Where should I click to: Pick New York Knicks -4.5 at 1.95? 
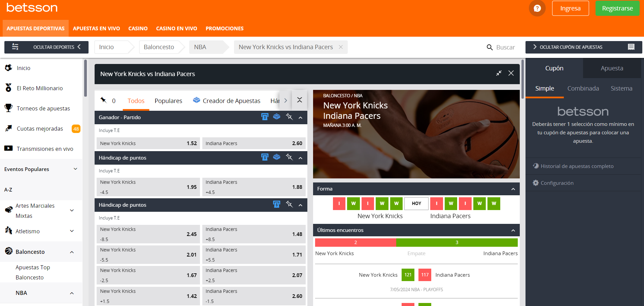148,187
